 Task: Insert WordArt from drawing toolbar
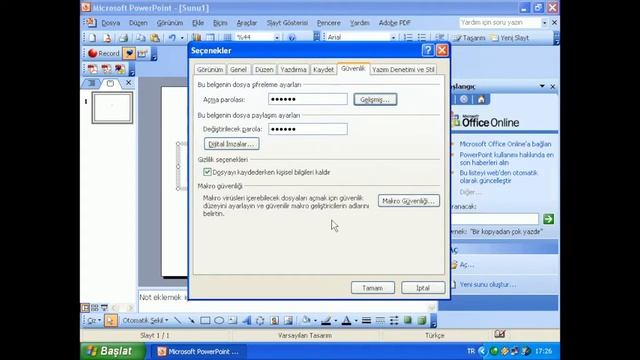pyautogui.click(x=247, y=320)
